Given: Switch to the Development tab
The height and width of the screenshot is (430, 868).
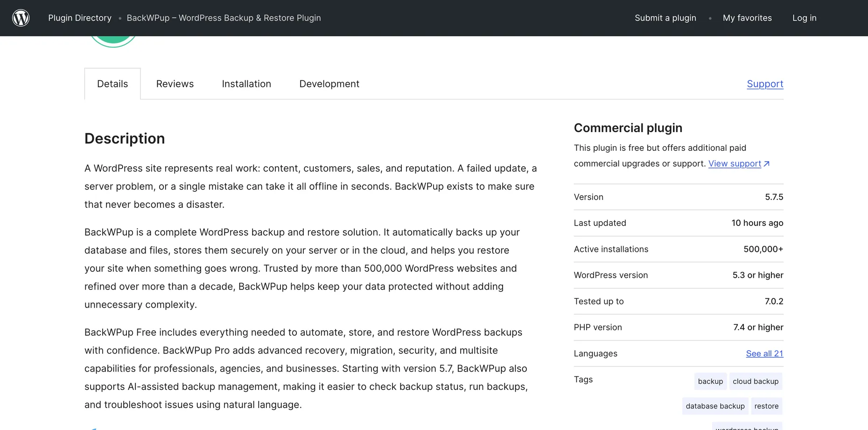Looking at the screenshot, I should 329,84.
